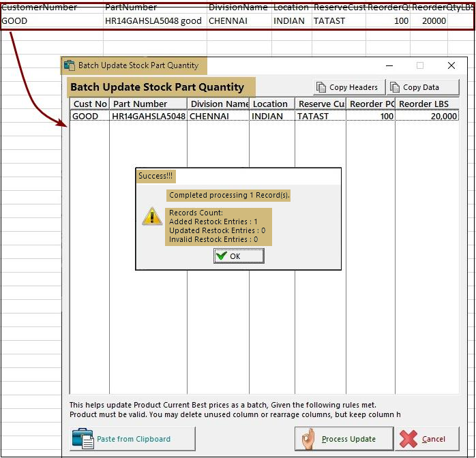
Task: Click the pages icon on Copy Headers
Action: coord(321,87)
